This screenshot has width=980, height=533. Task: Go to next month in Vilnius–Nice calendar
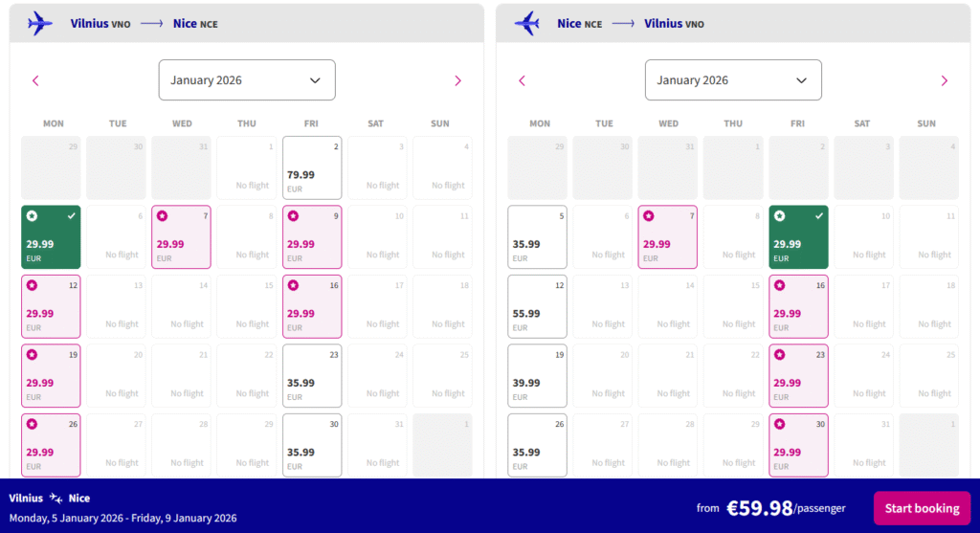tap(457, 80)
